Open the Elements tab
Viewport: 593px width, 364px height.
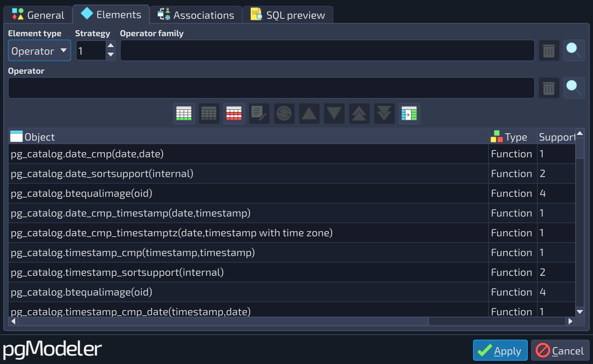[111, 14]
